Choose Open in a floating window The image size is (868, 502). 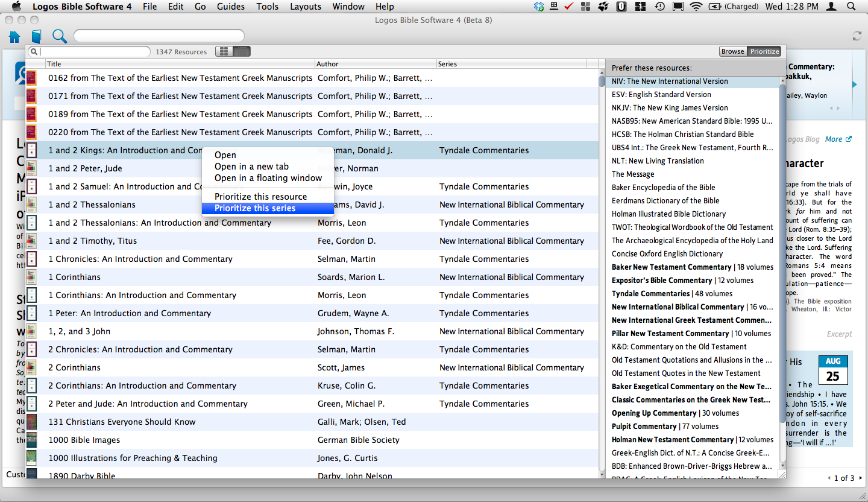coord(268,178)
